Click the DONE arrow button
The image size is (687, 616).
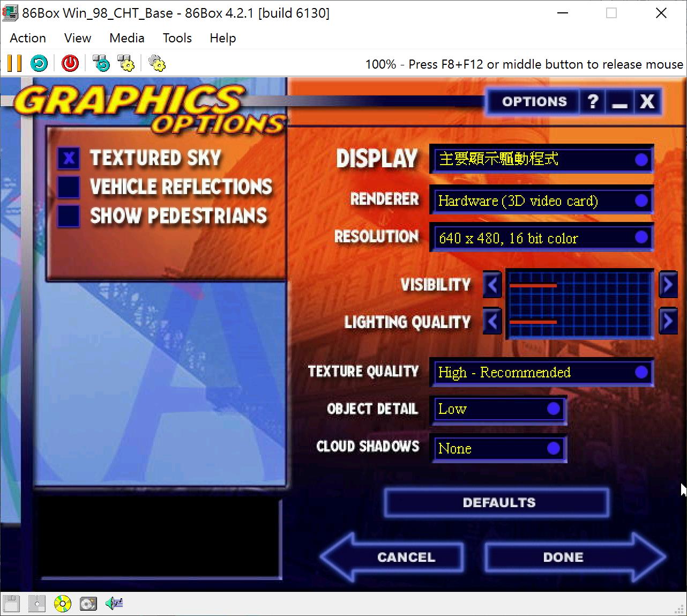pyautogui.click(x=576, y=557)
